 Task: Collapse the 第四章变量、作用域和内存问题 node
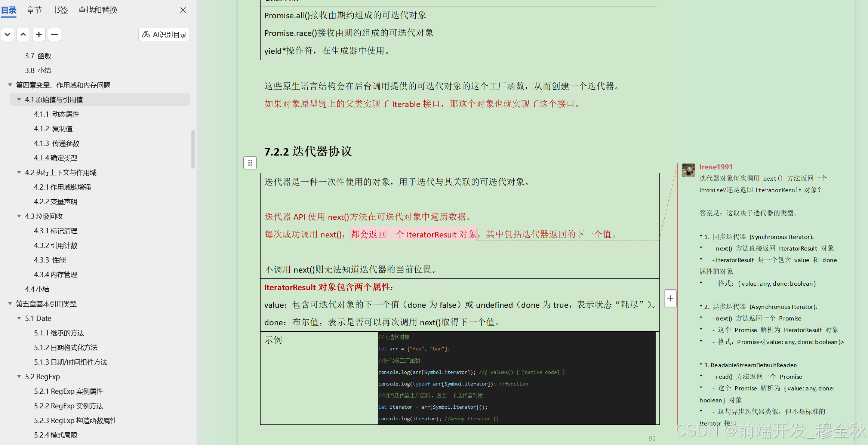tap(10, 85)
